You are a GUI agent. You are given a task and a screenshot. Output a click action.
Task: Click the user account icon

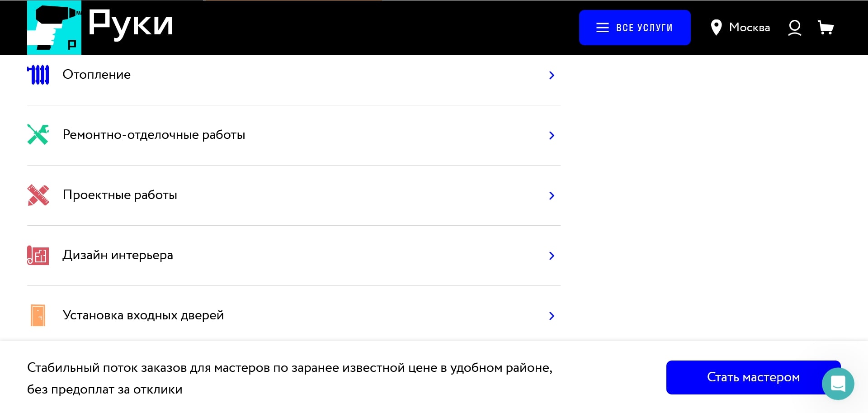(794, 27)
